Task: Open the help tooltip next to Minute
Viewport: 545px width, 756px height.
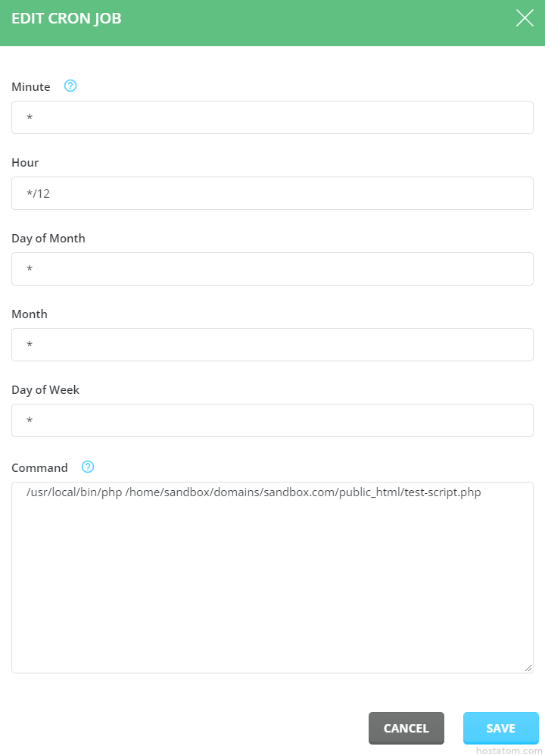Action: click(70, 86)
